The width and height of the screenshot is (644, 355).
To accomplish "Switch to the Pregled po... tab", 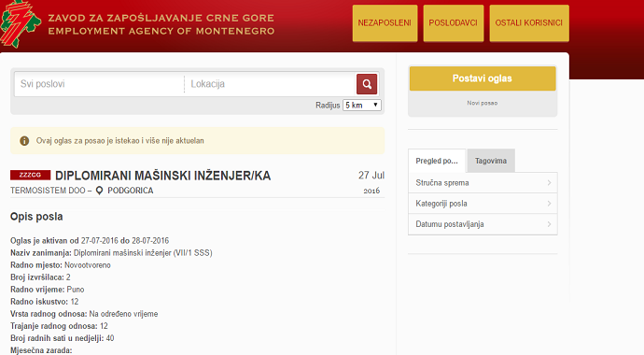I will pos(437,161).
